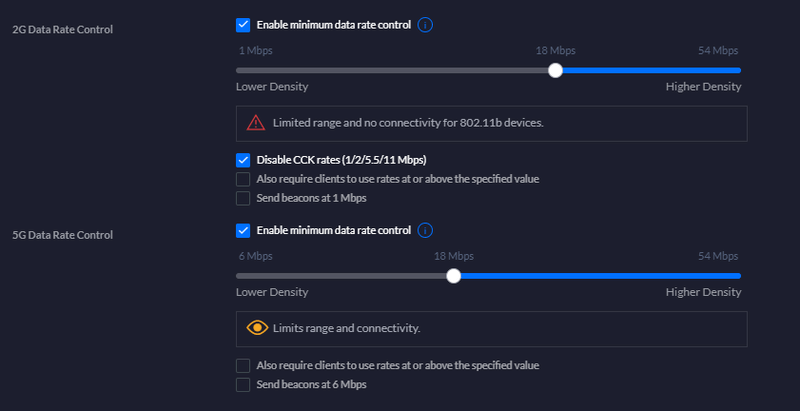Click the orange eye icon in 5G notice

257,328
